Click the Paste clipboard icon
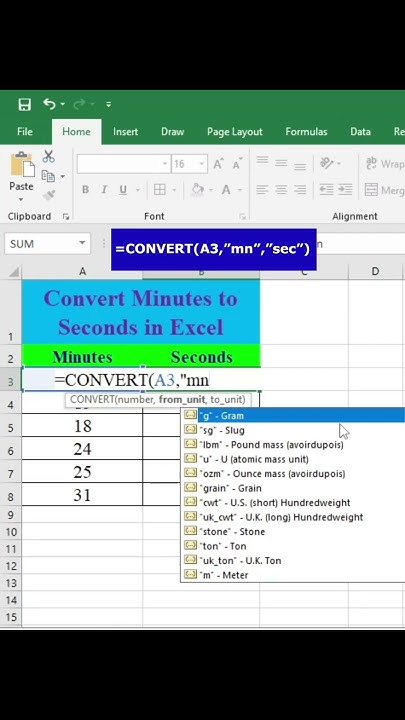Image resolution: width=405 pixels, height=720 pixels. point(21,164)
